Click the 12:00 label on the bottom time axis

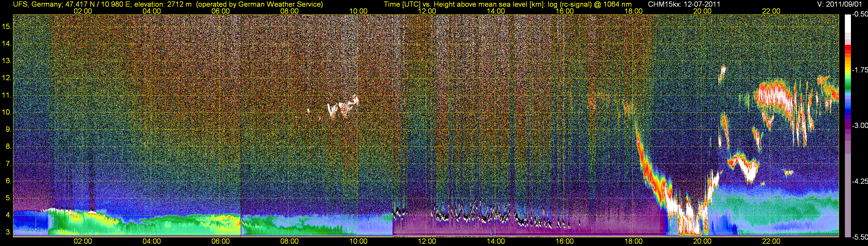[x=427, y=241]
